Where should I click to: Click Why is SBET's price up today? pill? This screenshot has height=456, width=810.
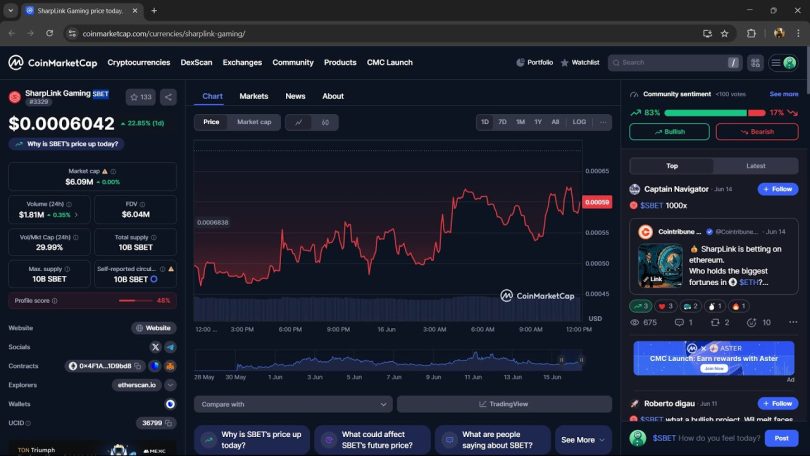[67, 144]
